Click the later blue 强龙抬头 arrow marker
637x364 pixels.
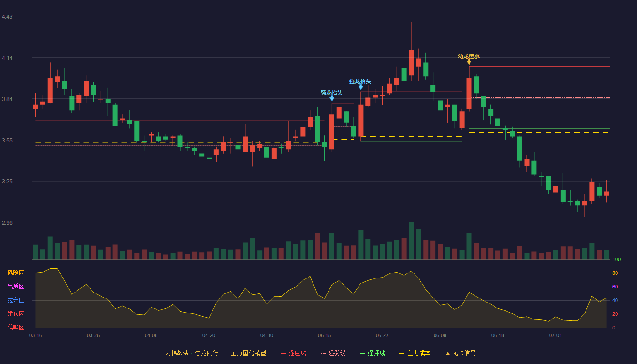click(361, 87)
